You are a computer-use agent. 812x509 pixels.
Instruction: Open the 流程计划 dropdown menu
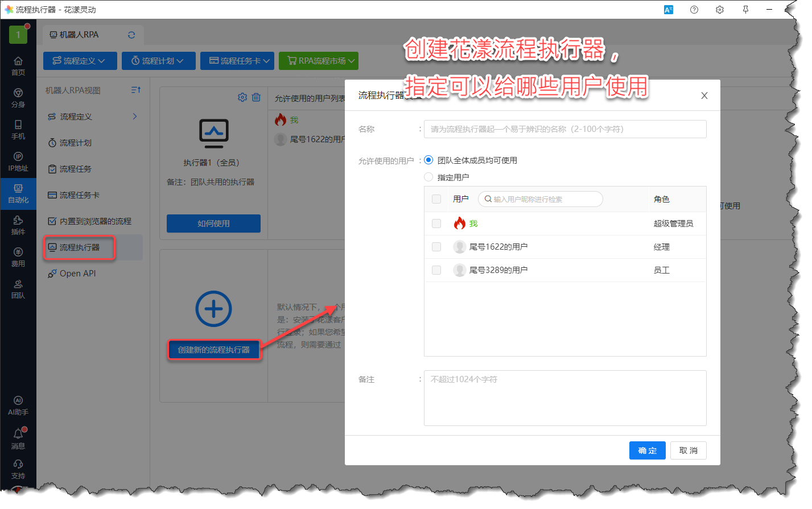[x=158, y=61]
